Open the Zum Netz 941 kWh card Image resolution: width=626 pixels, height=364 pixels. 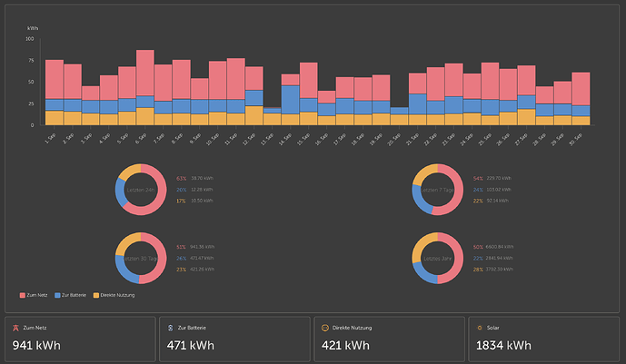tap(80, 339)
